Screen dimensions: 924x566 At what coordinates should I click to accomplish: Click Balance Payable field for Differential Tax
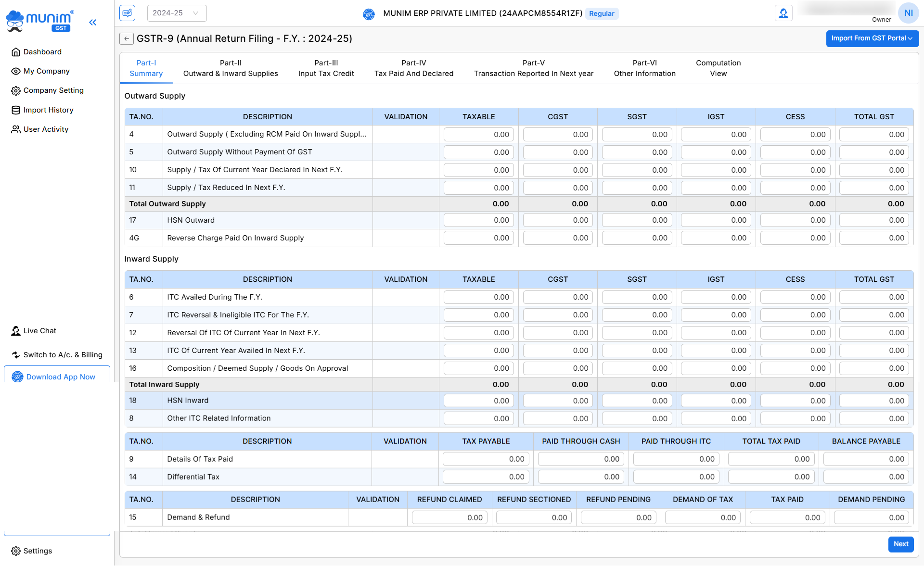(866, 477)
